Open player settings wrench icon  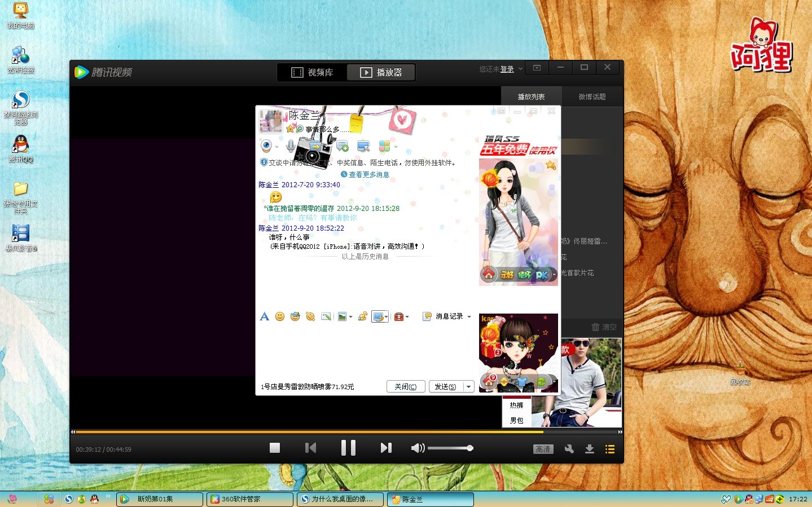click(569, 449)
